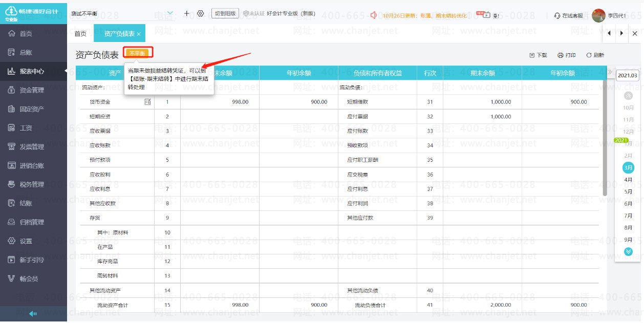Click the 切到旧版 button
Image resolution: width=644 pixels, height=323 pixels.
click(225, 13)
